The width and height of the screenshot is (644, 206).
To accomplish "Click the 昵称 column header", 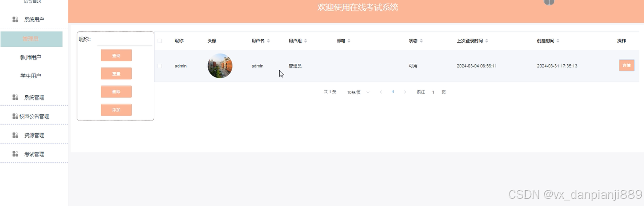I will pyautogui.click(x=179, y=41).
